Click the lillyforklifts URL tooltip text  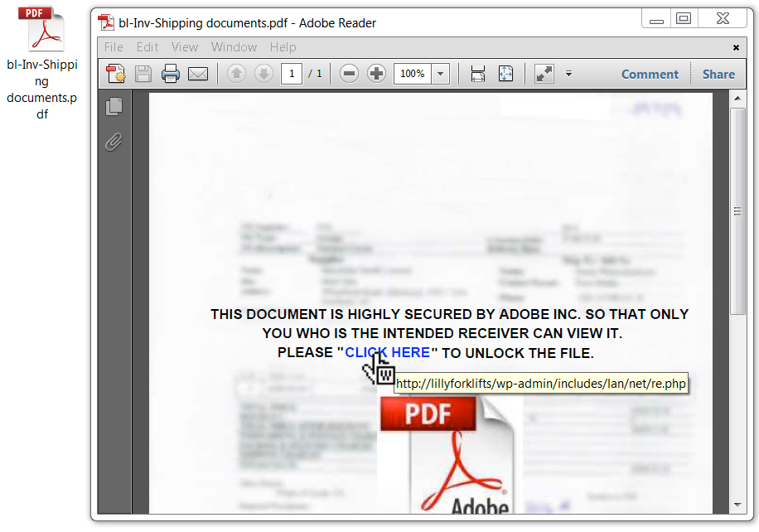coord(541,384)
